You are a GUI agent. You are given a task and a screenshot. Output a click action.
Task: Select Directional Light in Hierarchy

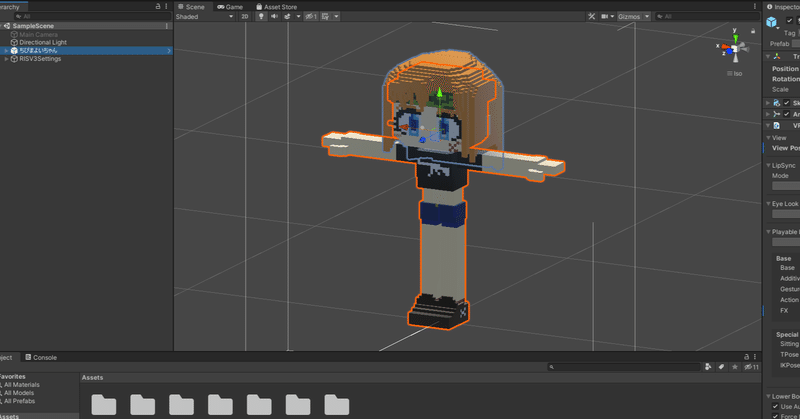click(x=43, y=42)
